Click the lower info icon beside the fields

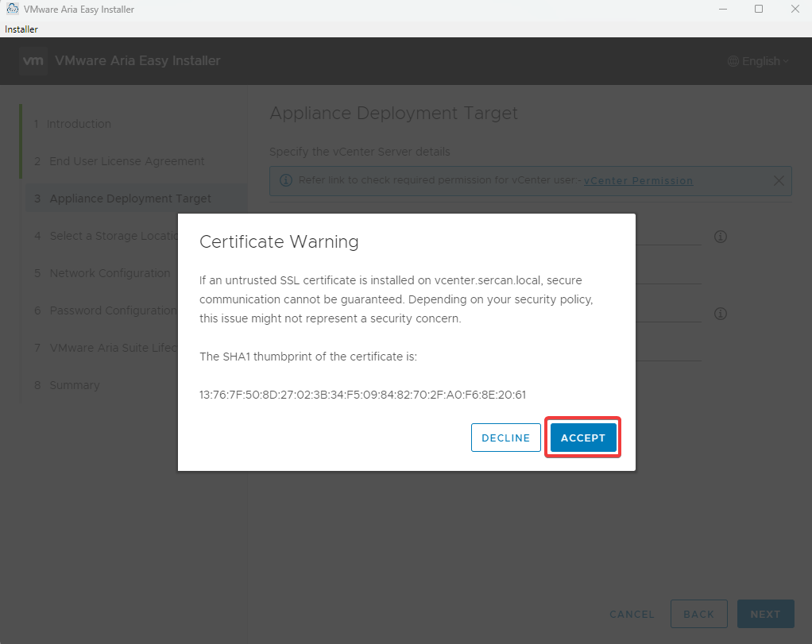721,314
